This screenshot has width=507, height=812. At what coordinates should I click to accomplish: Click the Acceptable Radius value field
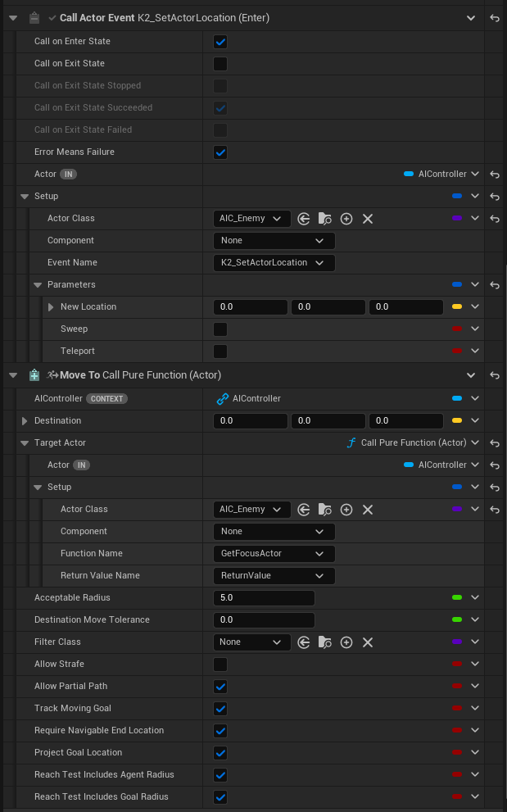coord(264,598)
